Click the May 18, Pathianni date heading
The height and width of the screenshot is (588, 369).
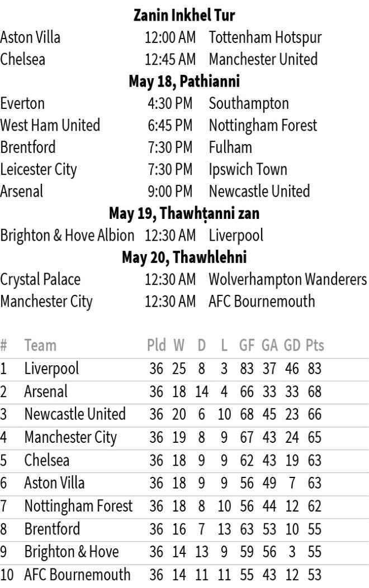(184, 82)
